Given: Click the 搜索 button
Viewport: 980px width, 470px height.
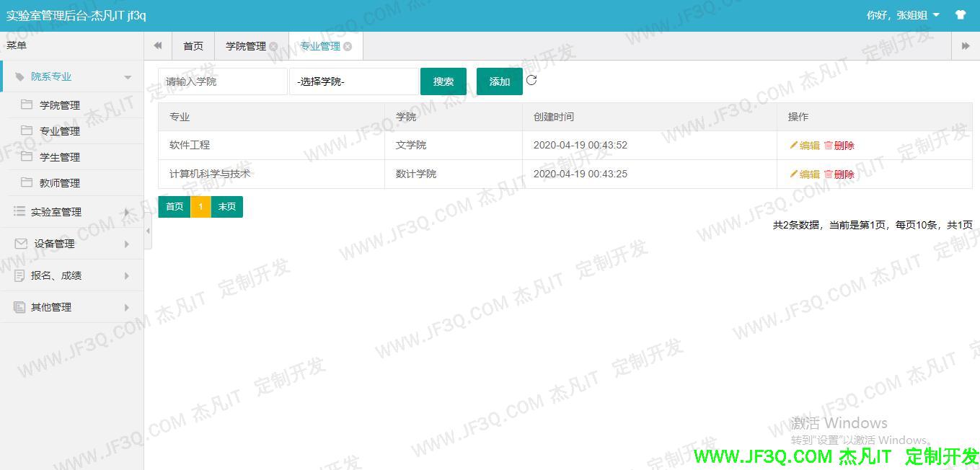Looking at the screenshot, I should click(443, 81).
